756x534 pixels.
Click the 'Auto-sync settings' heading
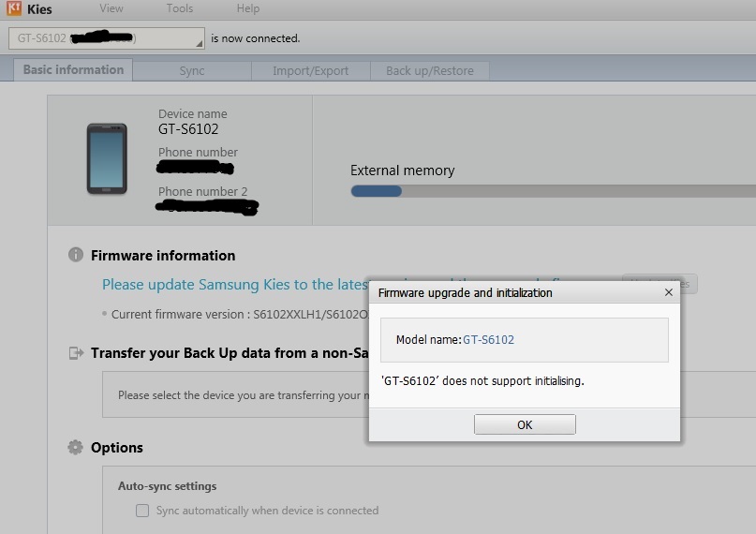(x=168, y=486)
